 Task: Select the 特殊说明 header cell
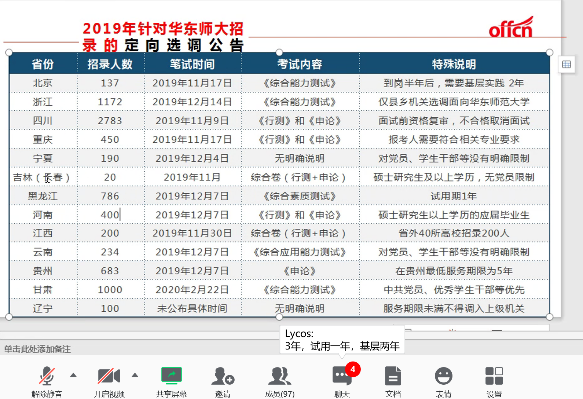pyautogui.click(x=454, y=64)
